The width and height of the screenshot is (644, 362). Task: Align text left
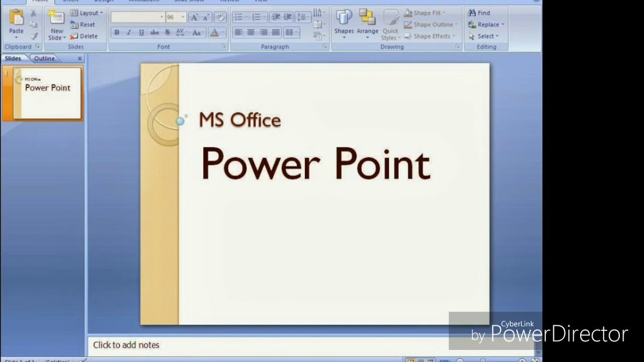pos(238,33)
